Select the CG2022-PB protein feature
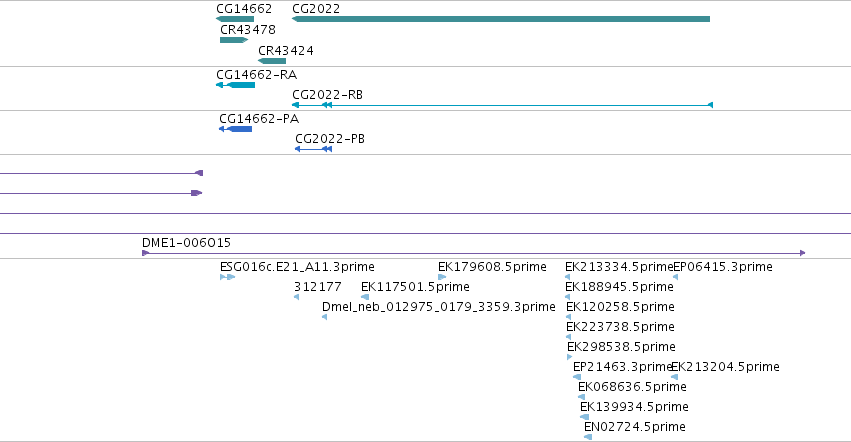The height and width of the screenshot is (442, 851). 314,149
